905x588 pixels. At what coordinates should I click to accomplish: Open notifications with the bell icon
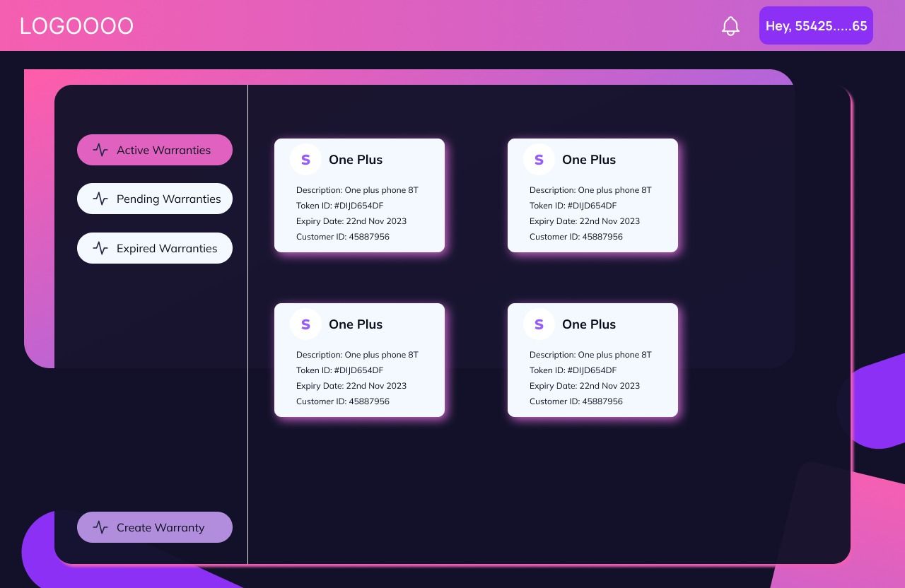730,26
